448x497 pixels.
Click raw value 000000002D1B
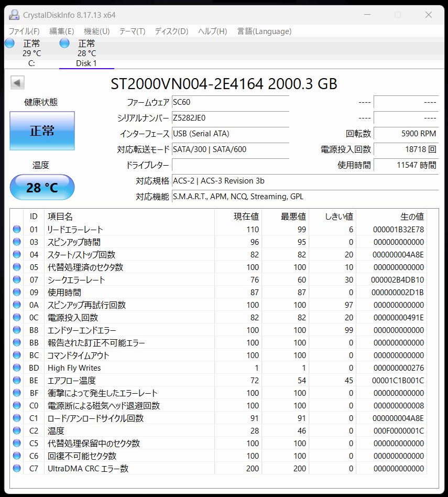(x=398, y=292)
